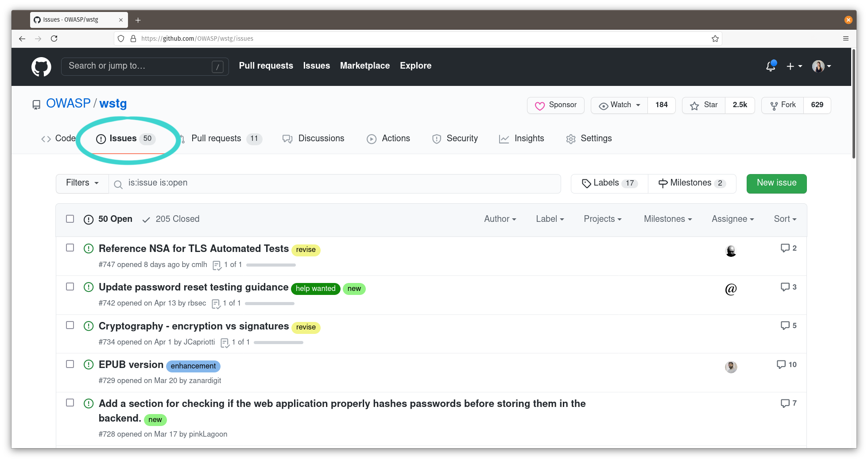Switch to the Insights tab
Viewport: 868px width, 461px height.
click(x=522, y=139)
